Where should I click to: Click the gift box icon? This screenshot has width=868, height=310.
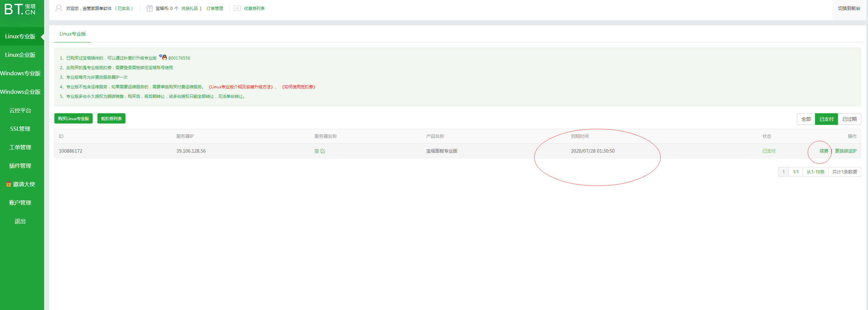[149, 8]
